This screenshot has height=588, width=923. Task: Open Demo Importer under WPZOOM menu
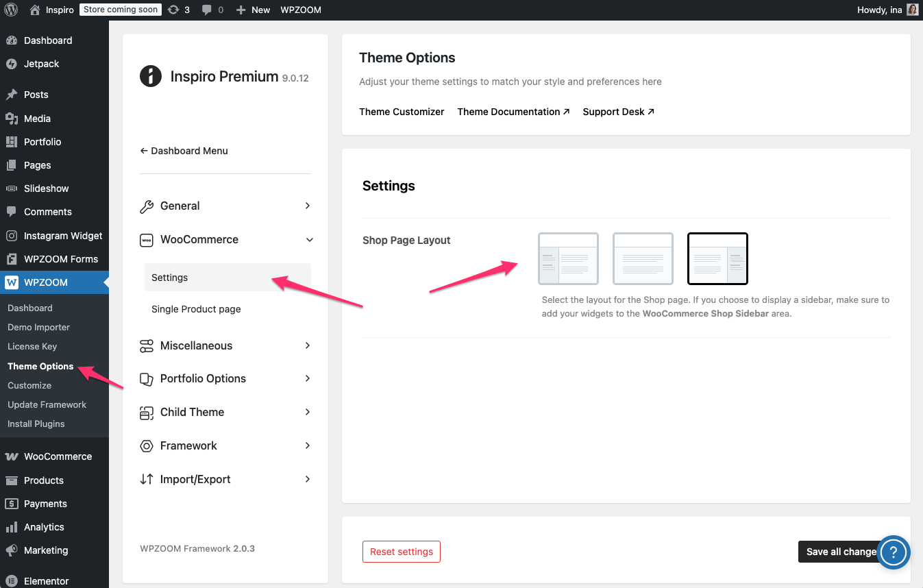[x=38, y=327]
